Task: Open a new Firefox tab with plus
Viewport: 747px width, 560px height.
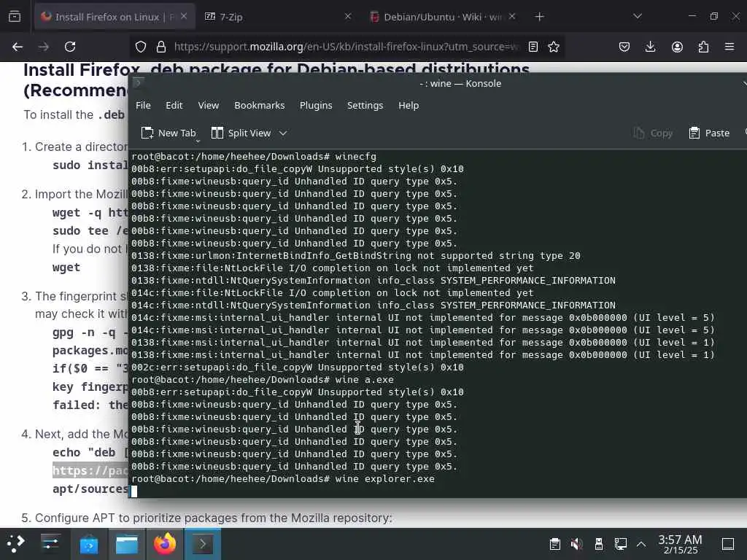Action: coord(539,17)
